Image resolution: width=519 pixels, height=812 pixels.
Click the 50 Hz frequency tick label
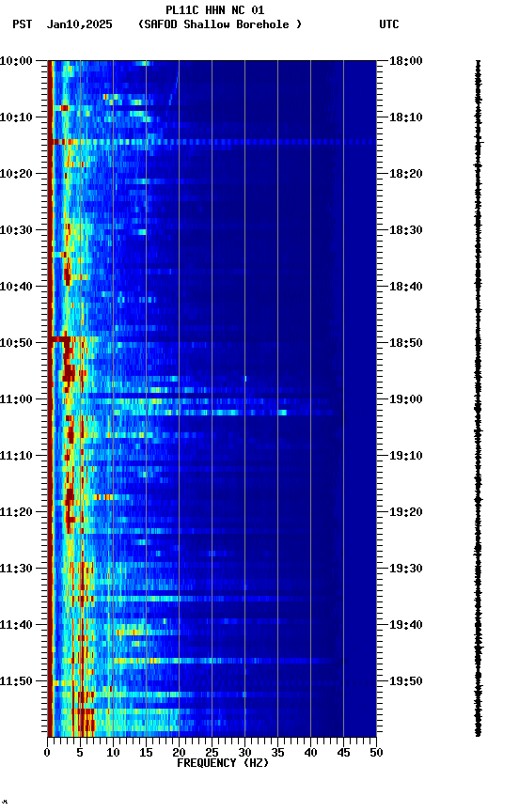point(377,753)
